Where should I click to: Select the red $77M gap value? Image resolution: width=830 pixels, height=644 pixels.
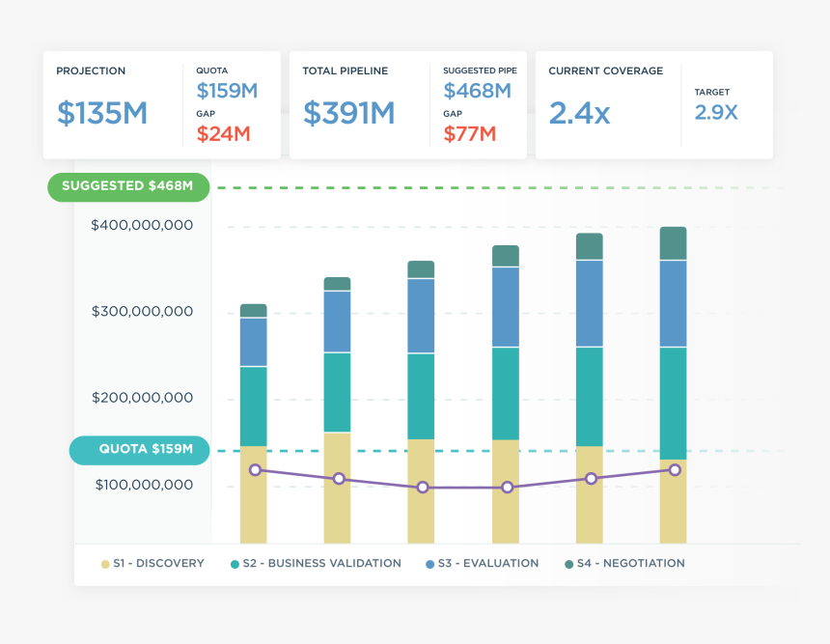(470, 134)
